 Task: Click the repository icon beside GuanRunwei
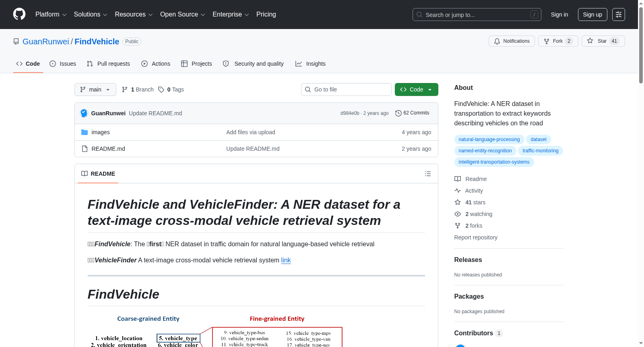(x=16, y=42)
